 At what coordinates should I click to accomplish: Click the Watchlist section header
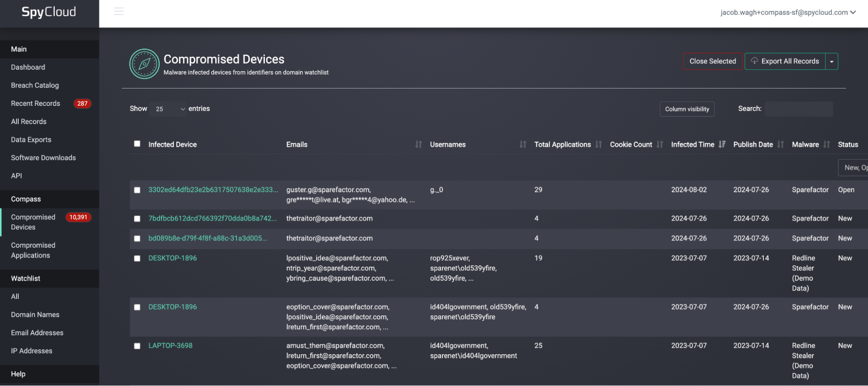(x=50, y=279)
